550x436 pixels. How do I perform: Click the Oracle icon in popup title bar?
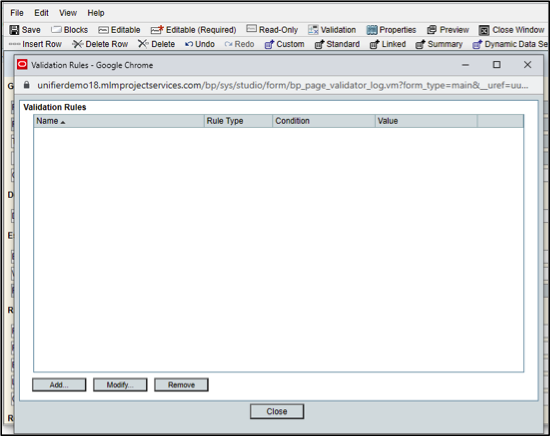click(22, 65)
